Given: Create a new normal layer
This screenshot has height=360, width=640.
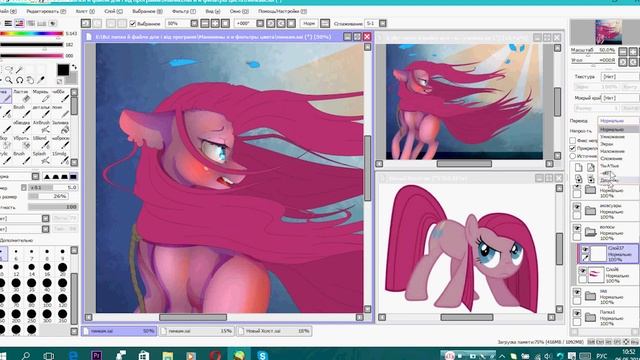Looking at the screenshot, I should click(578, 167).
